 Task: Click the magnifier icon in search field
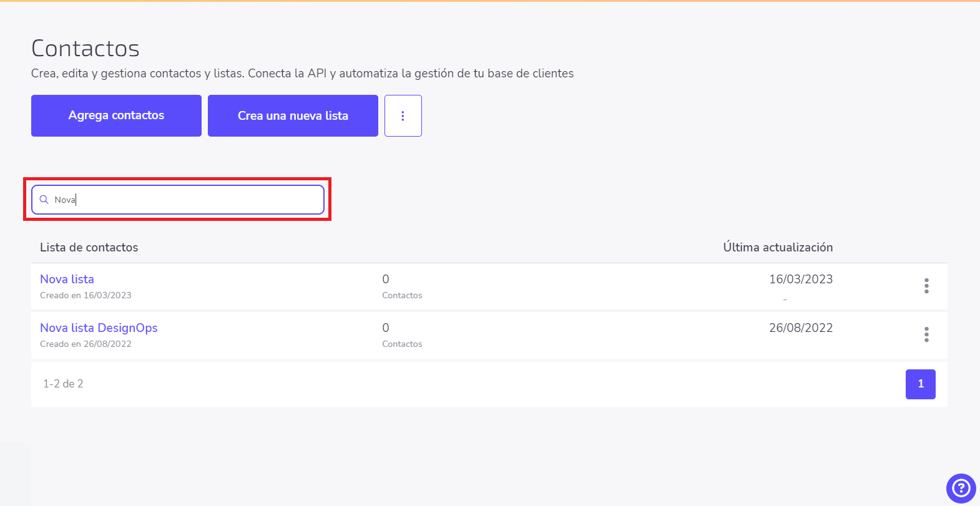pyautogui.click(x=44, y=200)
